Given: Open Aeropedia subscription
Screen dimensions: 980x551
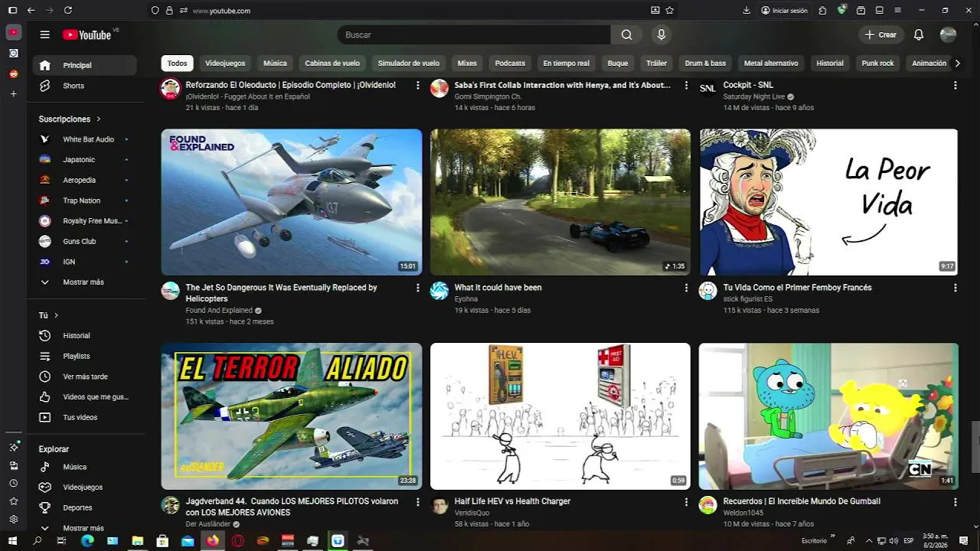Looking at the screenshot, I should (84, 180).
